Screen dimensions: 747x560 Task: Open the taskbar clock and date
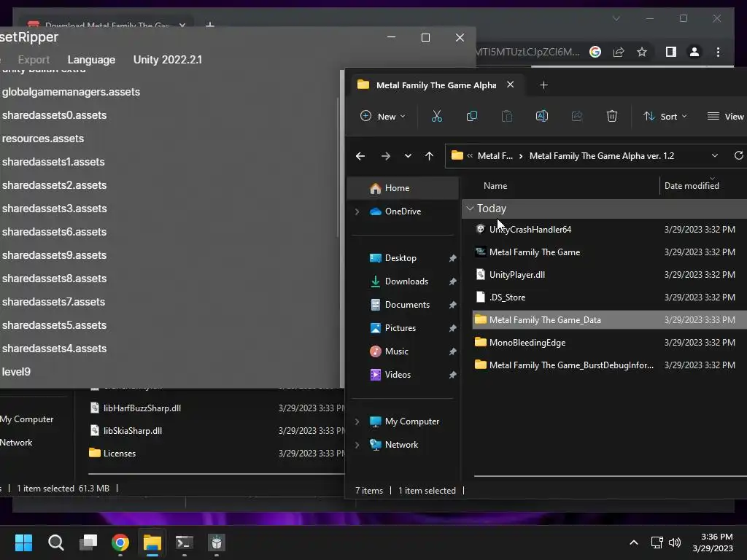(x=713, y=542)
